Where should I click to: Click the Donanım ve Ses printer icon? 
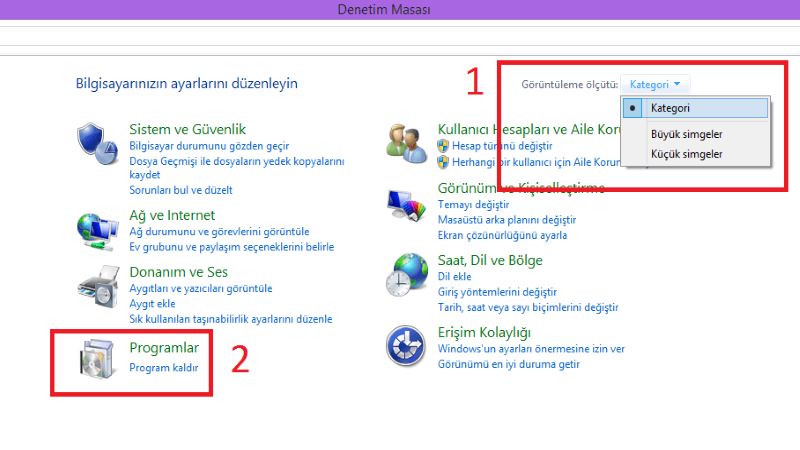tap(98, 286)
